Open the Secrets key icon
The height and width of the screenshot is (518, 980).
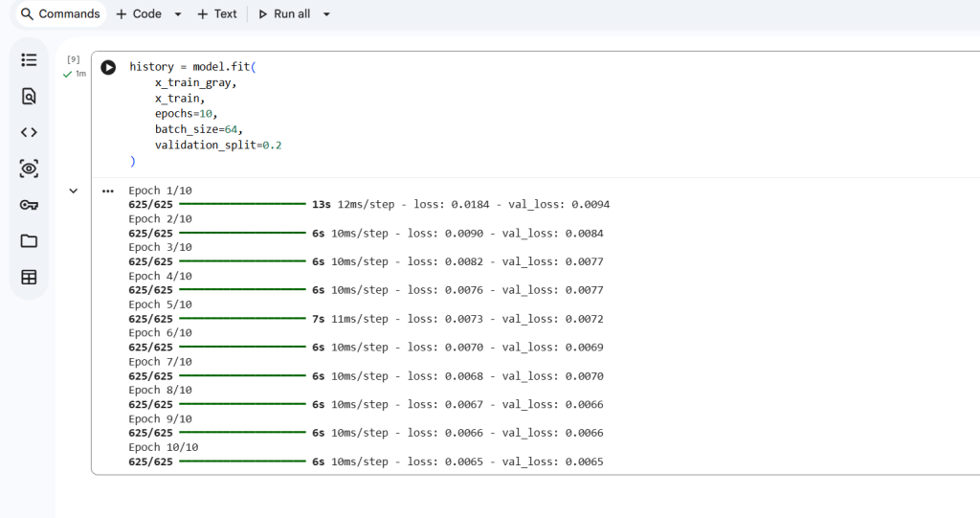tap(29, 205)
